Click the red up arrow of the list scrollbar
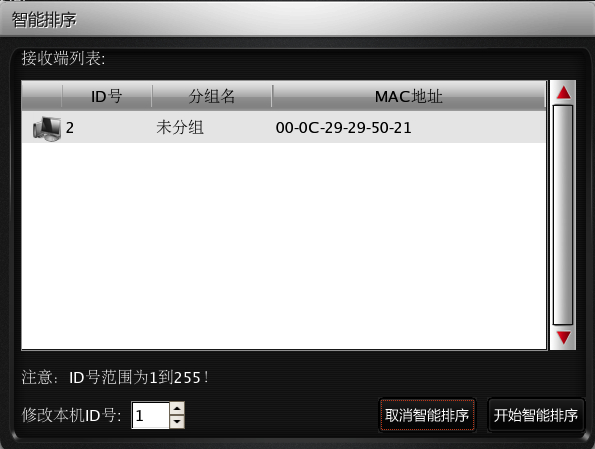The height and width of the screenshot is (449, 595). [564, 93]
